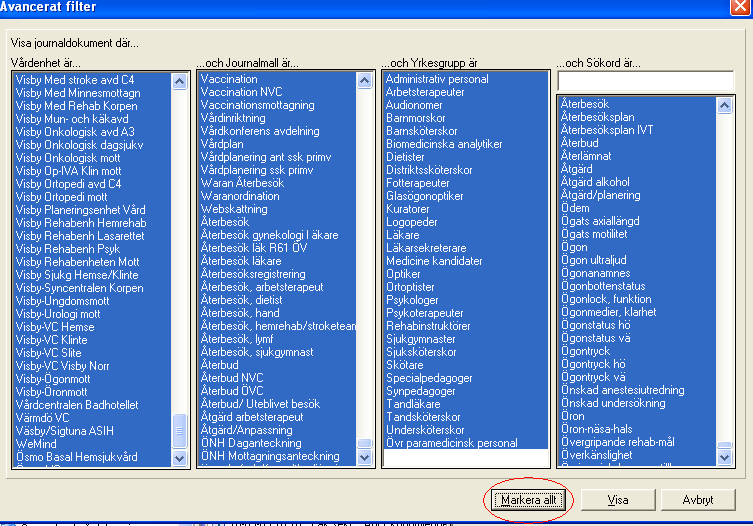Click the Markera allt button
Viewport: 753px width, 526px height.
pyautogui.click(x=528, y=500)
